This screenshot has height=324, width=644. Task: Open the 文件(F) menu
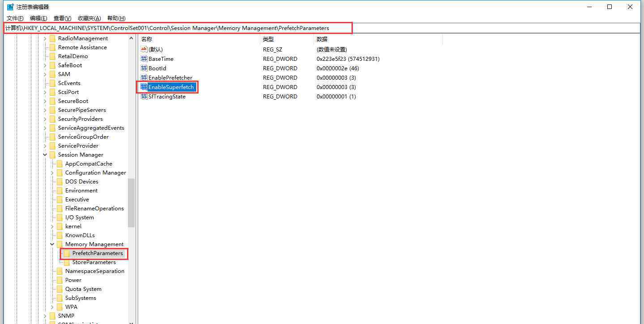[x=15, y=18]
